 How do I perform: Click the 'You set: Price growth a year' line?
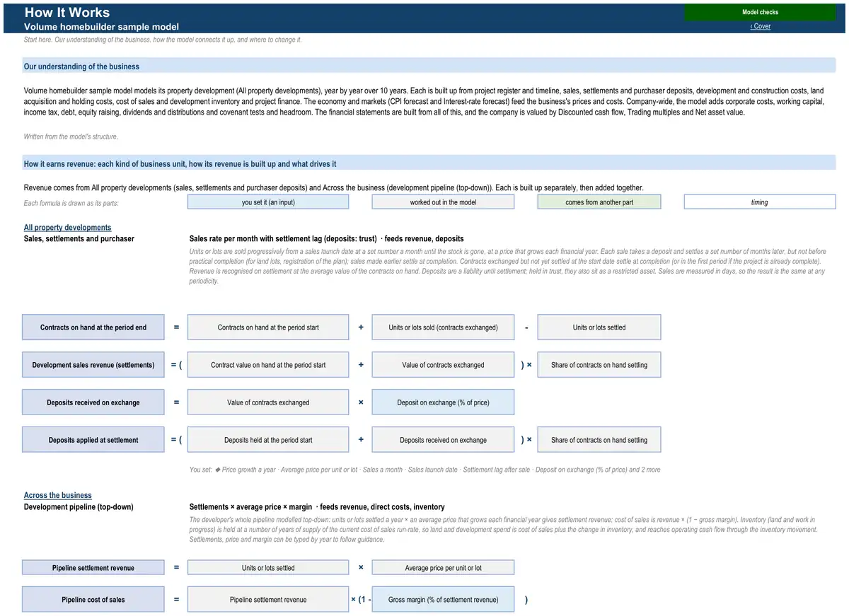424,470
